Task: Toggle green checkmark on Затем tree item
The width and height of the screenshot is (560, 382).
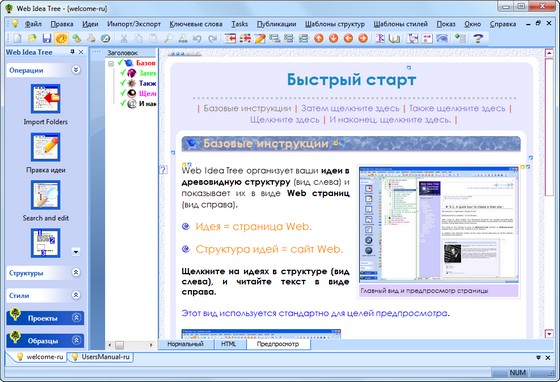Action: pos(123,72)
